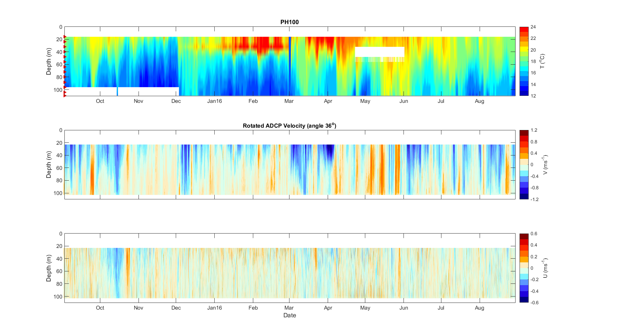The width and height of the screenshot is (644, 323).
Task: Click the white data gap near May
Action: click(x=379, y=52)
